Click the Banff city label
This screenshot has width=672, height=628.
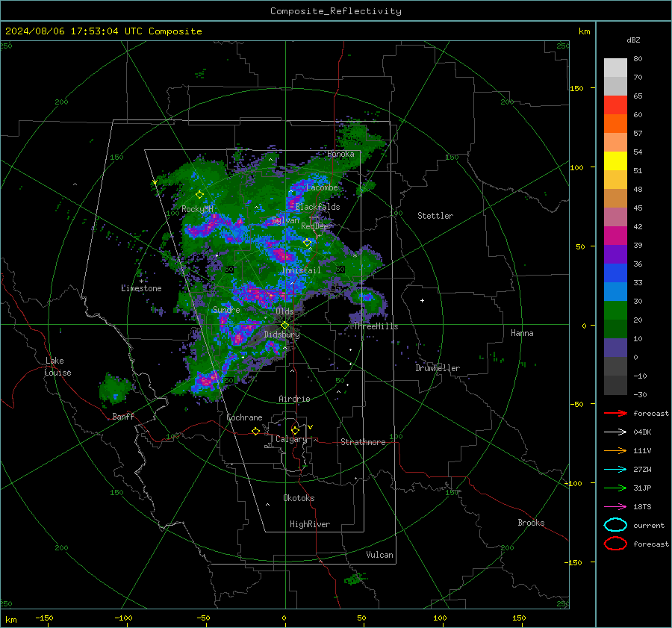click(x=123, y=416)
